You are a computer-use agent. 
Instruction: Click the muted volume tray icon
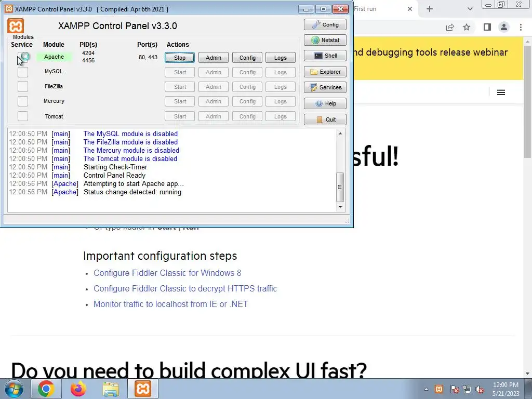coord(480,389)
